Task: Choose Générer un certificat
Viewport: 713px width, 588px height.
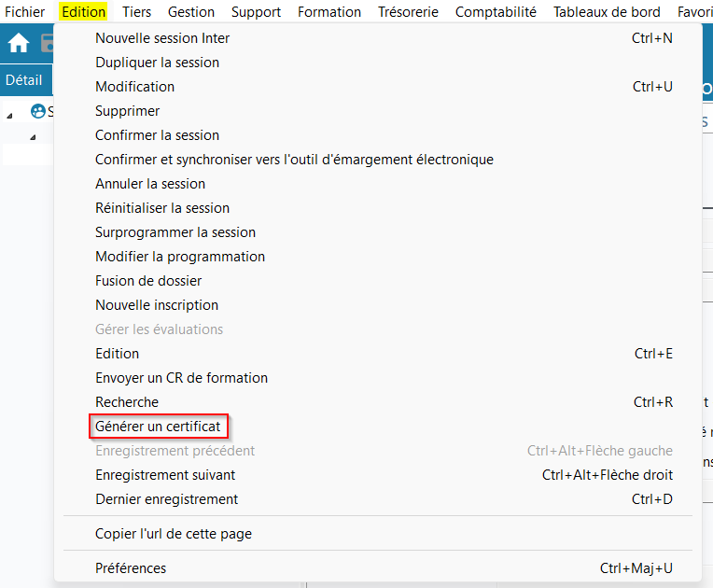Action: pyautogui.click(x=159, y=427)
